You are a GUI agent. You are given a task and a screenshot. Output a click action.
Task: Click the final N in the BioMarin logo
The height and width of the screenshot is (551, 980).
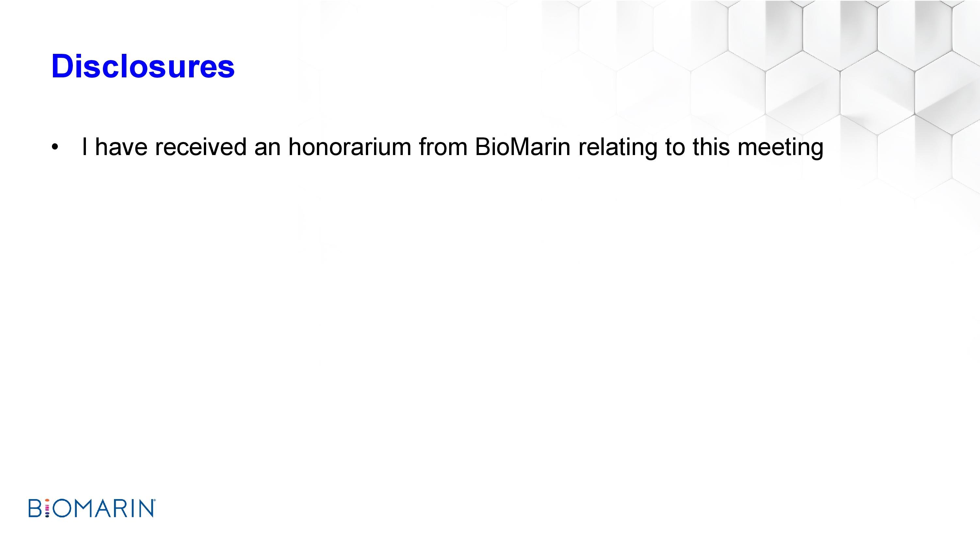coord(145,508)
